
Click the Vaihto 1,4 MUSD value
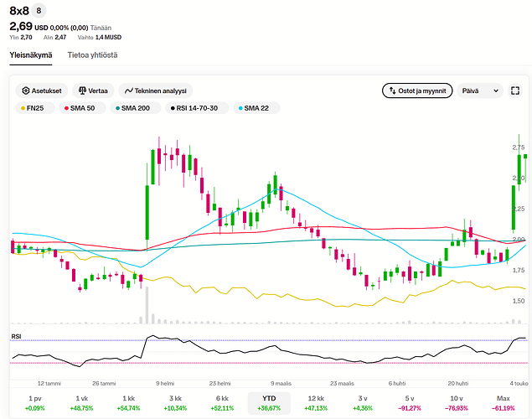point(100,38)
